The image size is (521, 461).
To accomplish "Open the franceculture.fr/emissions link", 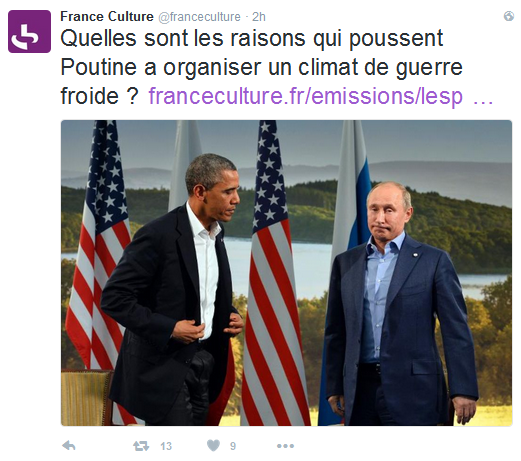I will pyautogui.click(x=305, y=96).
